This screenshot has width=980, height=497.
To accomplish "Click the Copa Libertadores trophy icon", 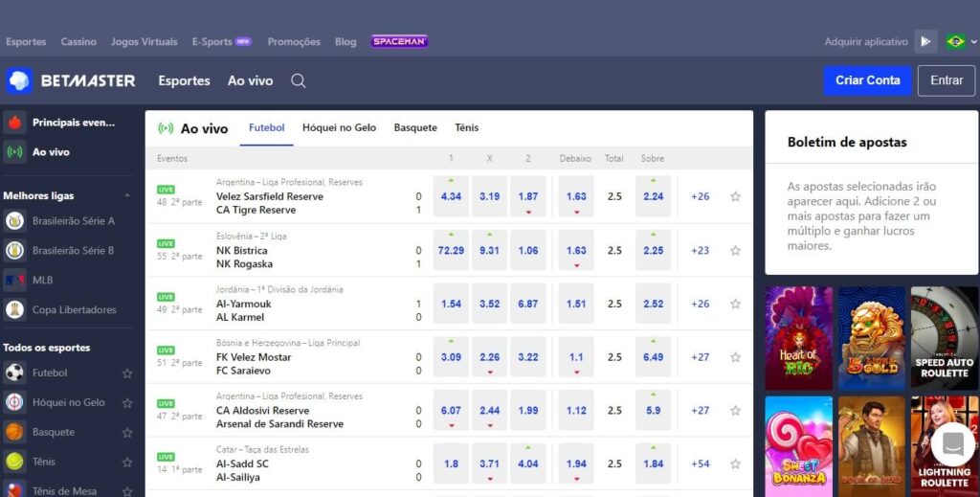I will pyautogui.click(x=14, y=310).
